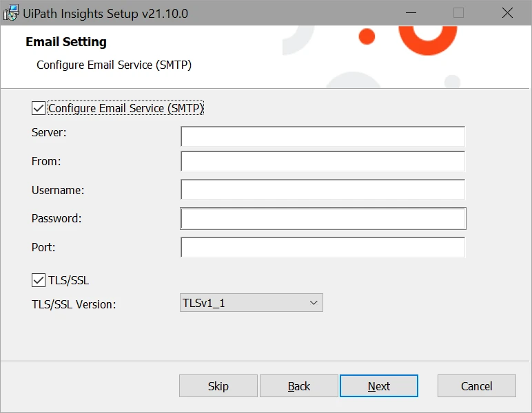Open the TLS/SSL Version dropdown
The image size is (532, 413).
pos(251,303)
